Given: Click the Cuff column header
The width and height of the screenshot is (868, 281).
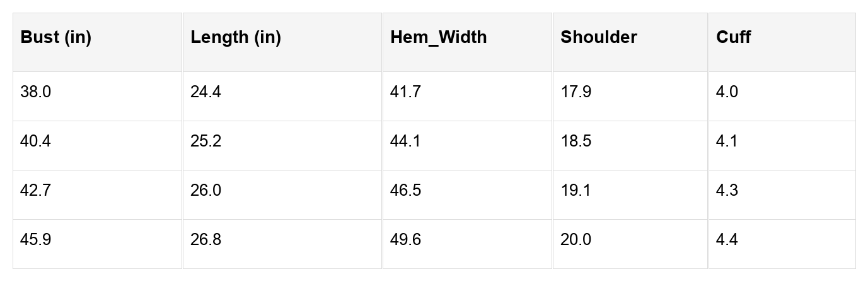Looking at the screenshot, I should (734, 37).
